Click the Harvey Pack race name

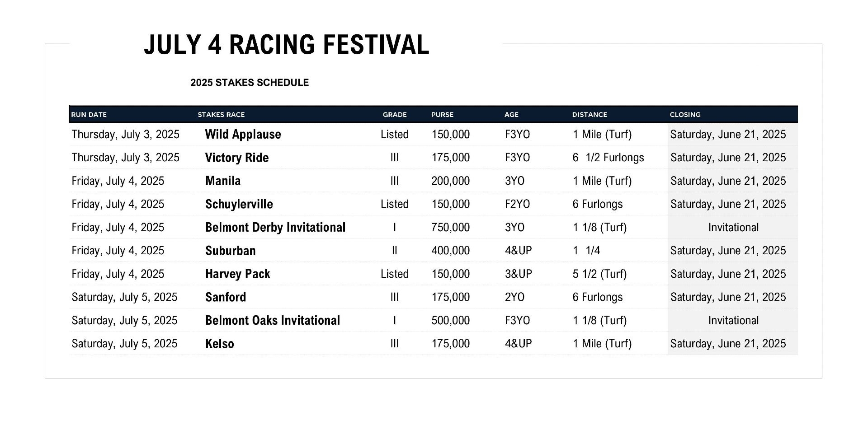click(237, 274)
